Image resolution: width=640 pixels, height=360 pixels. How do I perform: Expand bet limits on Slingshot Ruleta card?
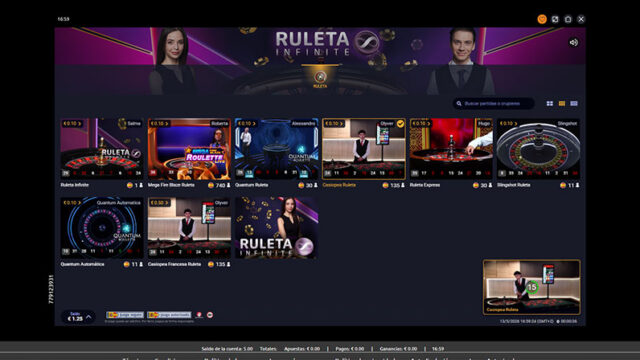[509, 123]
